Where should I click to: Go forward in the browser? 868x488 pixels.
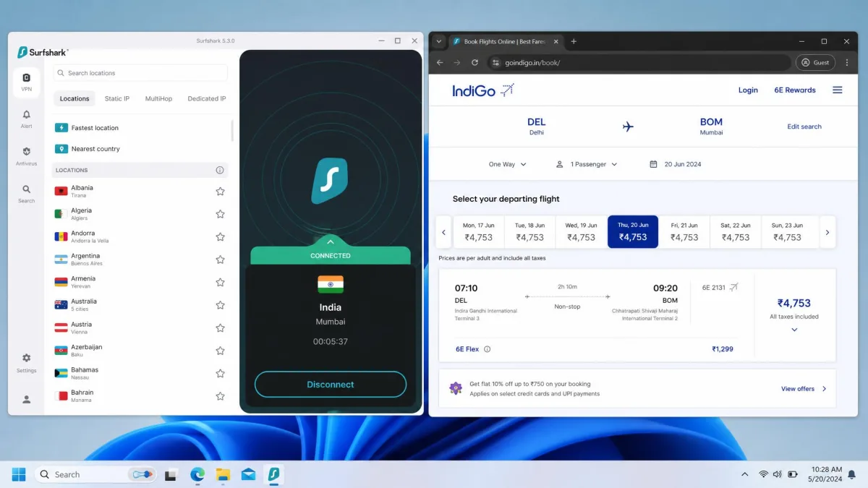click(457, 63)
